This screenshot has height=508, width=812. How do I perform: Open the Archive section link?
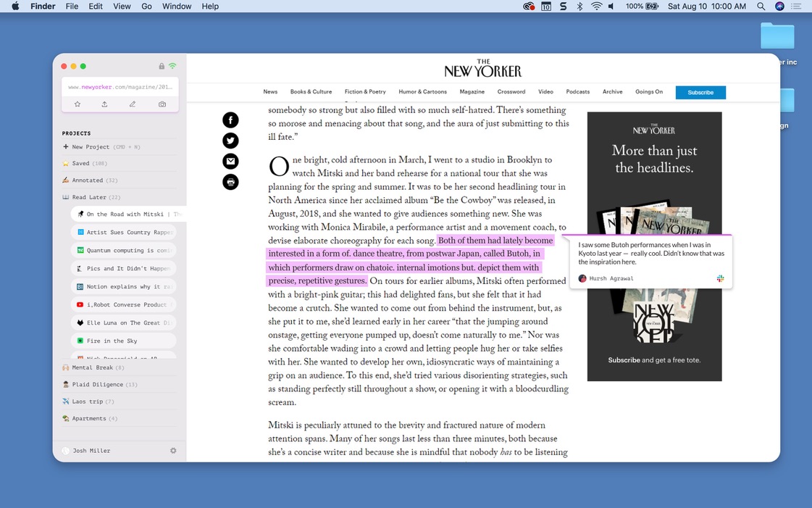pyautogui.click(x=612, y=91)
